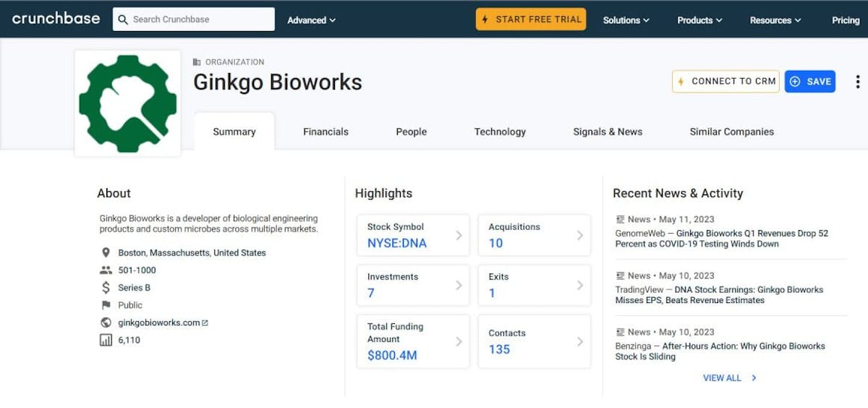Switch to the Financials tab
Viewport: 868px width, 408px height.
[325, 132]
